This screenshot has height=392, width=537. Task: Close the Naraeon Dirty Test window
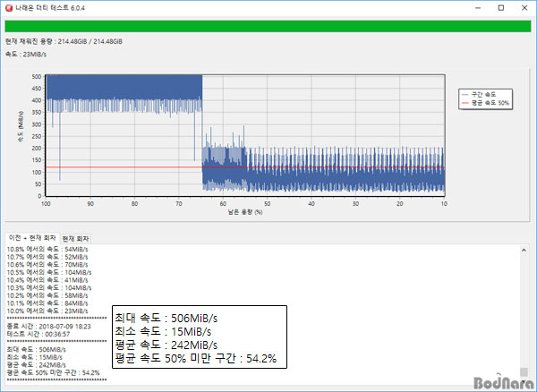pos(524,8)
